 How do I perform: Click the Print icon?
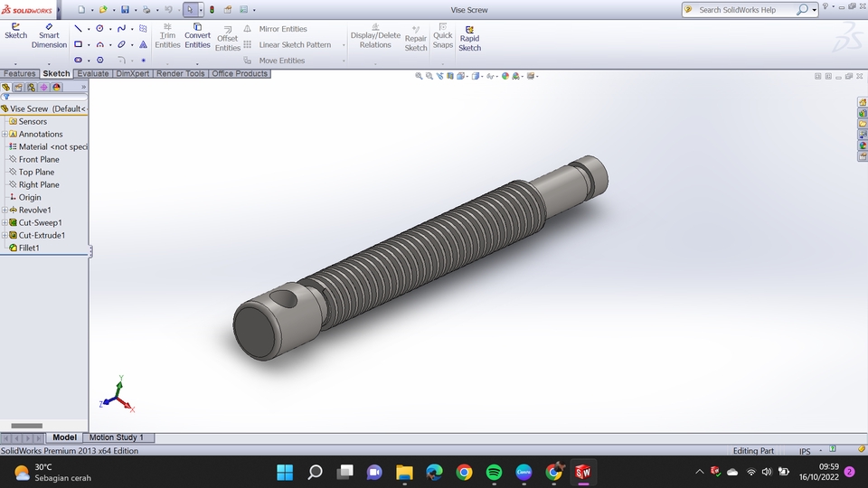point(146,9)
